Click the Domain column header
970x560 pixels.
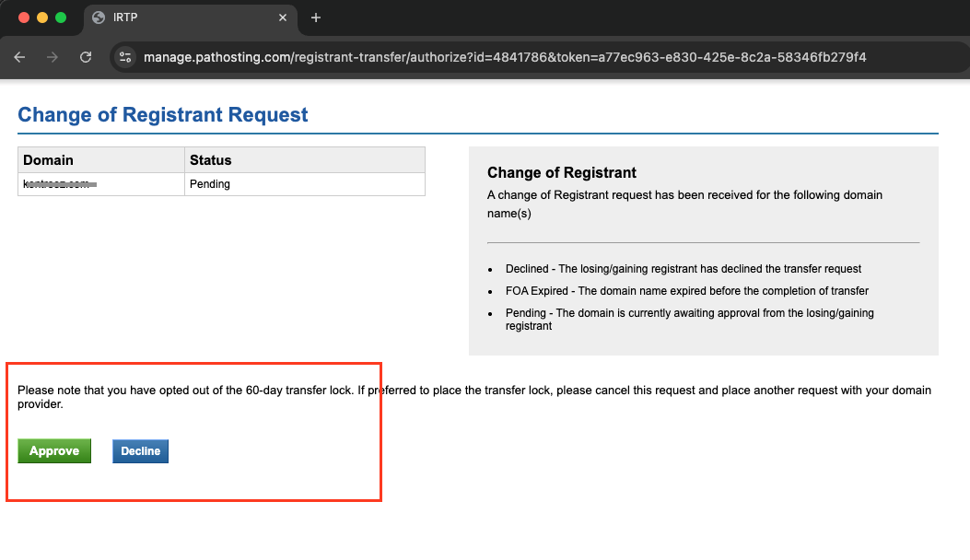point(101,159)
